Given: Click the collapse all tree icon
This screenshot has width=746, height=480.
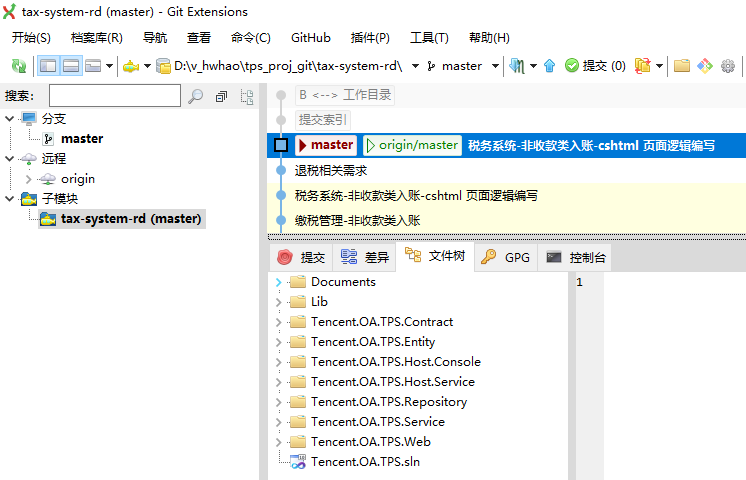Looking at the screenshot, I should [x=221, y=97].
